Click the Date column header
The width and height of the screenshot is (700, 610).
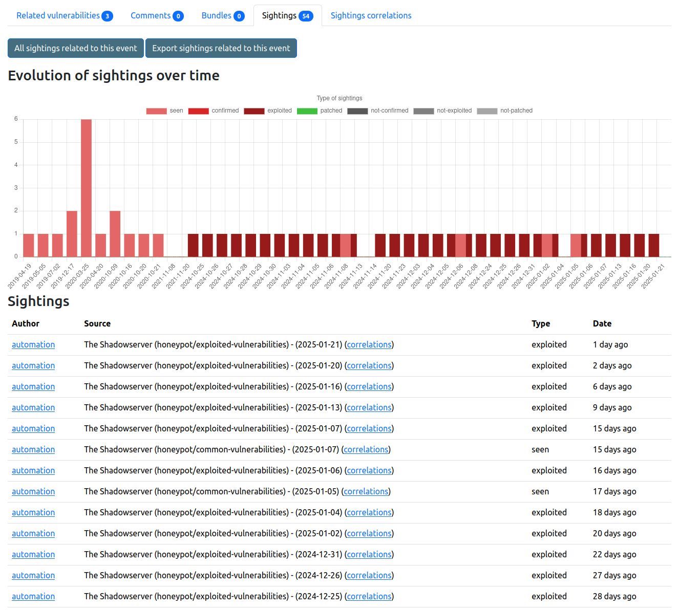pos(602,323)
